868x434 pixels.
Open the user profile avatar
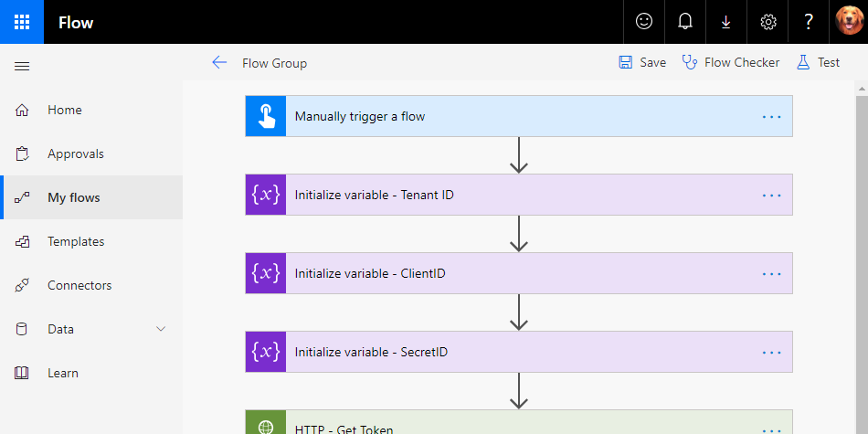pyautogui.click(x=849, y=22)
